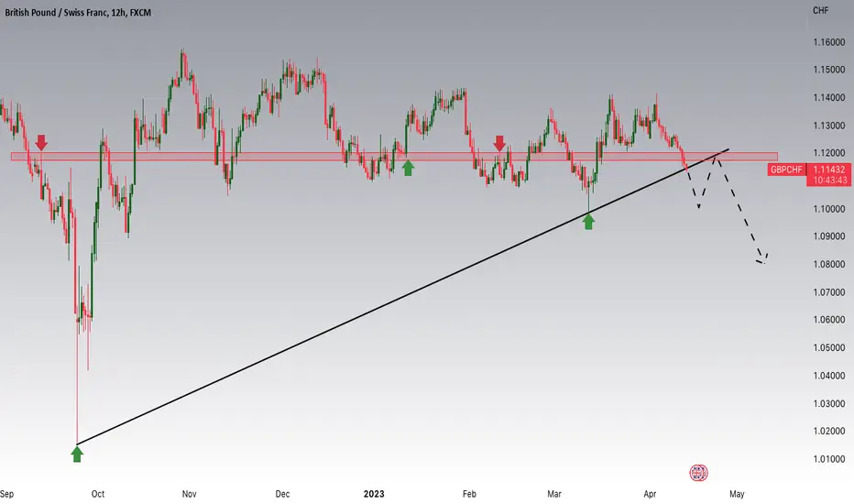Select the red horizontal resistance zone rectangle

click(x=394, y=157)
